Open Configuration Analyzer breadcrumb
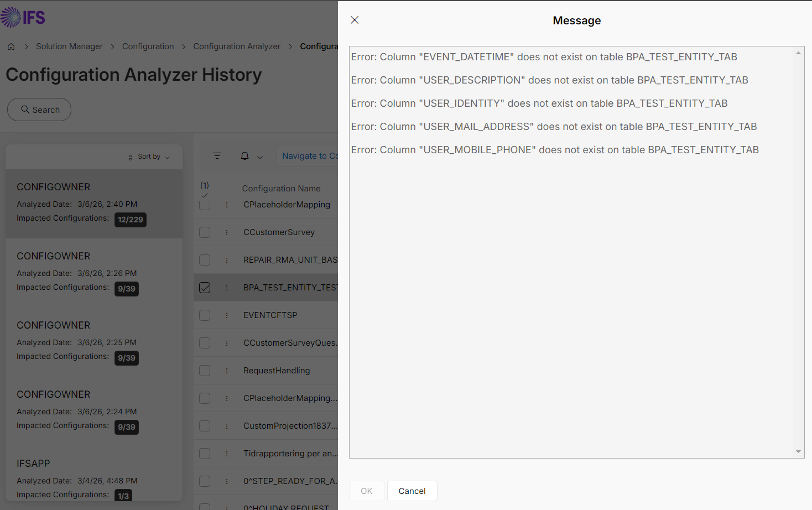The height and width of the screenshot is (510, 812). pos(237,46)
